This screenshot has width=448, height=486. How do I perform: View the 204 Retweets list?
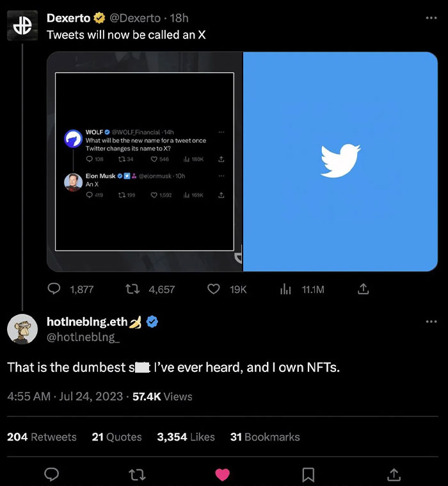point(42,437)
